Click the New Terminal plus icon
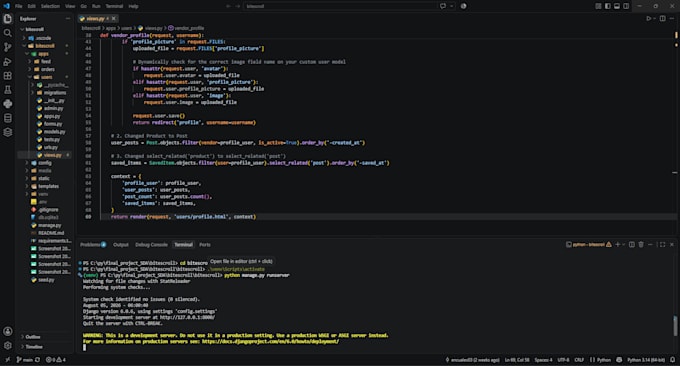Screen dimensions: 680x366 [618, 245]
